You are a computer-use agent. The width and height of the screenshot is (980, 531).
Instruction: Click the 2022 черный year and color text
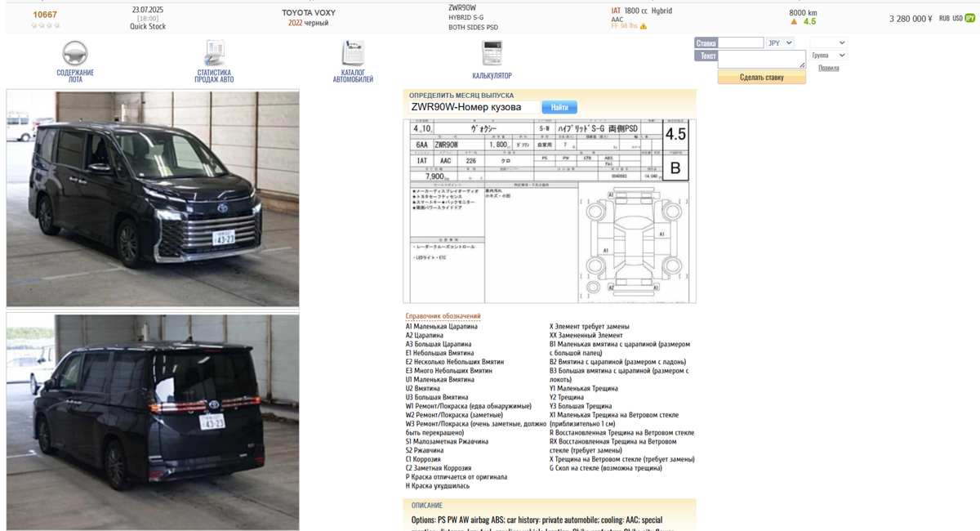(x=308, y=23)
